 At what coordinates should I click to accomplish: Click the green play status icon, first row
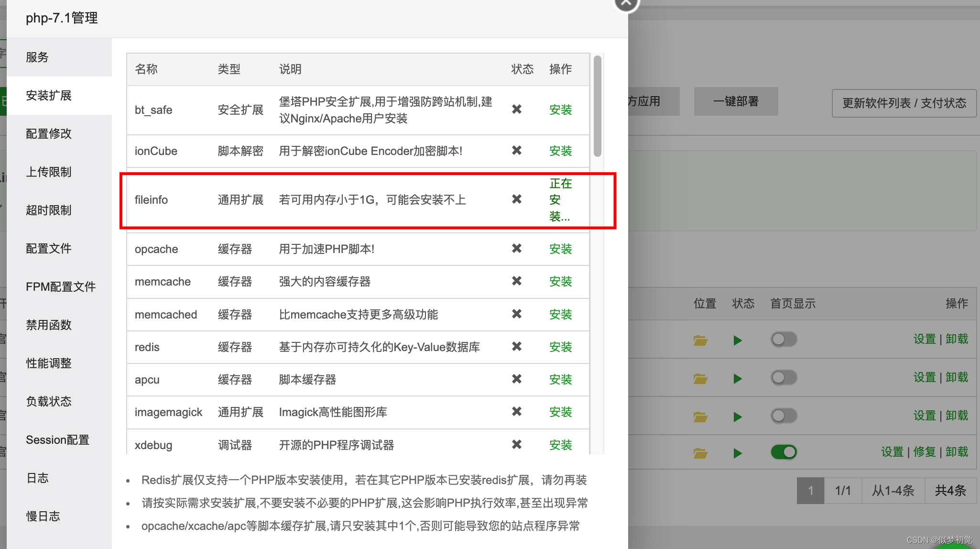pyautogui.click(x=738, y=340)
